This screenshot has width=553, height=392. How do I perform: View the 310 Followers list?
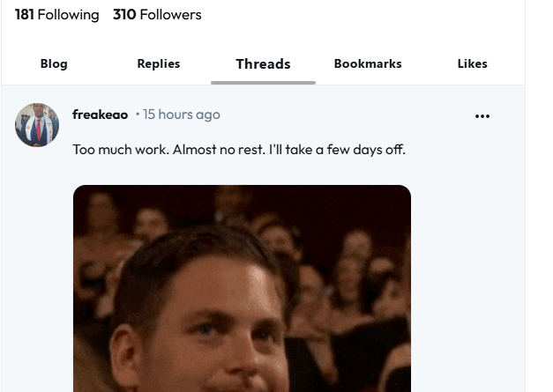tap(157, 14)
